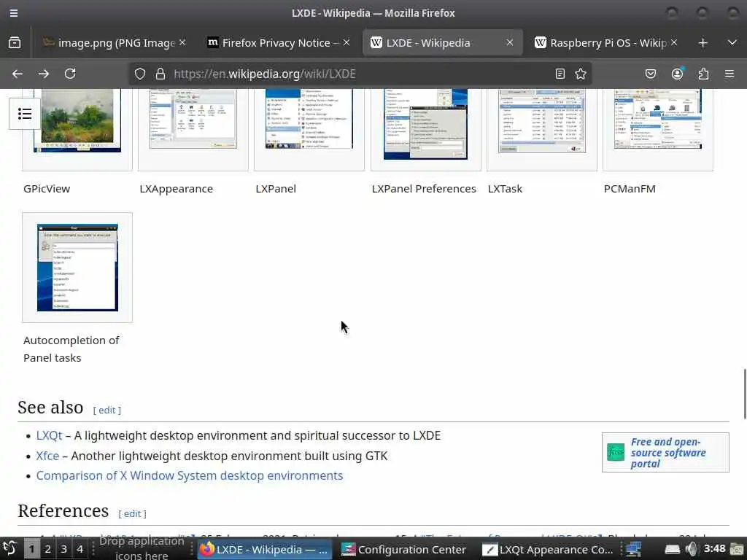Open the LXTask screenshot thumbnail
Screen dimensions: 747x560
pos(542,121)
